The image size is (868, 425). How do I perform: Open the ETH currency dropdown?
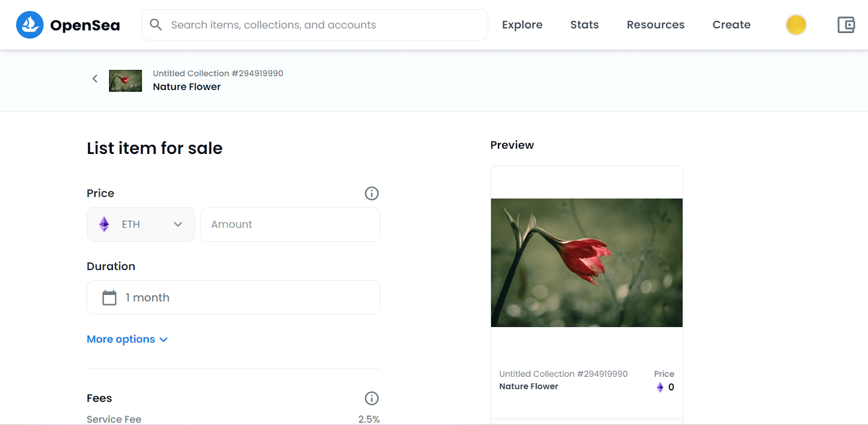[x=141, y=224]
